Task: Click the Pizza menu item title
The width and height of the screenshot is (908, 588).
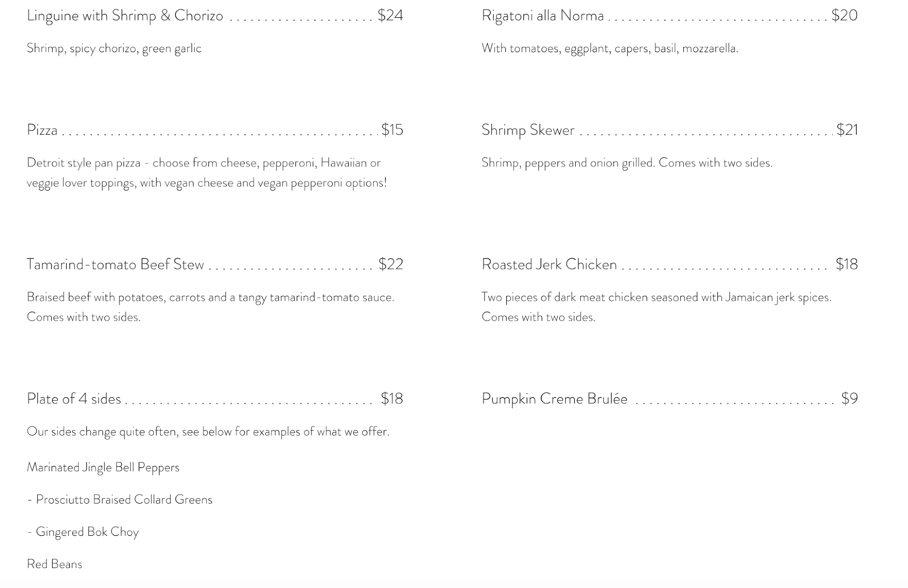Action: 42,130
